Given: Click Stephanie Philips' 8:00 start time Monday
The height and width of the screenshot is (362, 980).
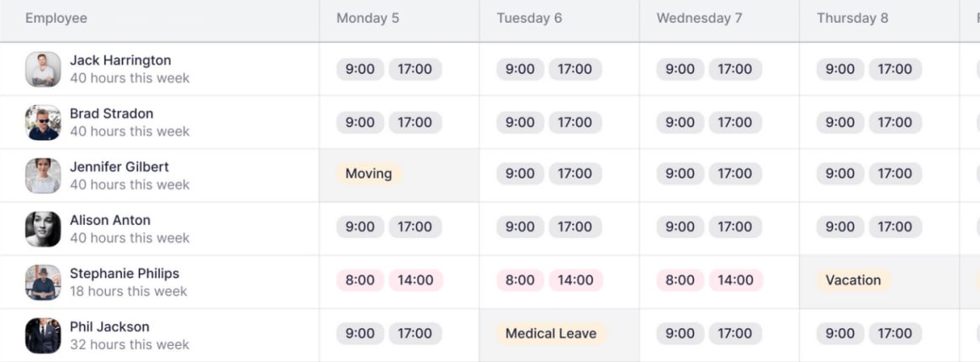Looking at the screenshot, I should (360, 280).
